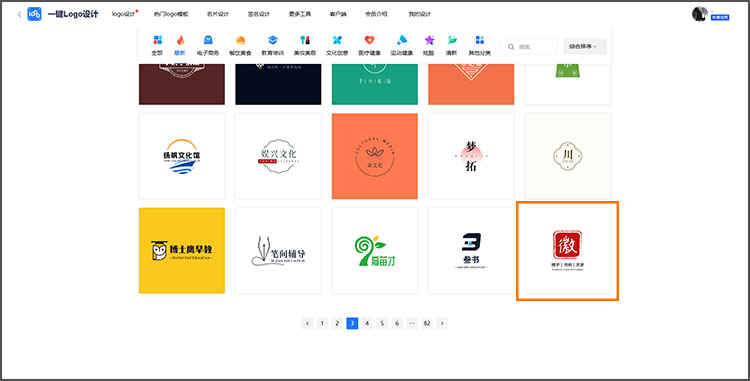This screenshot has height=381, width=750.
Task: Select the 全部 category icon
Action: [157, 40]
